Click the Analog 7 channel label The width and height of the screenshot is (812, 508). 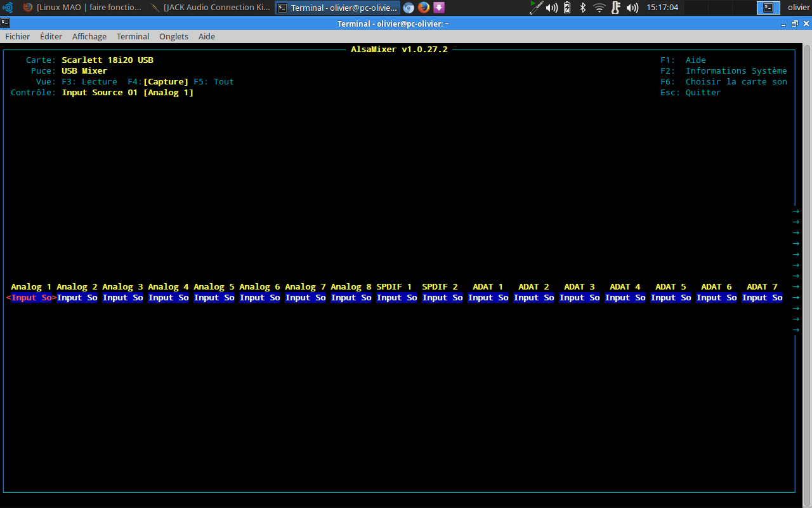[x=306, y=286]
